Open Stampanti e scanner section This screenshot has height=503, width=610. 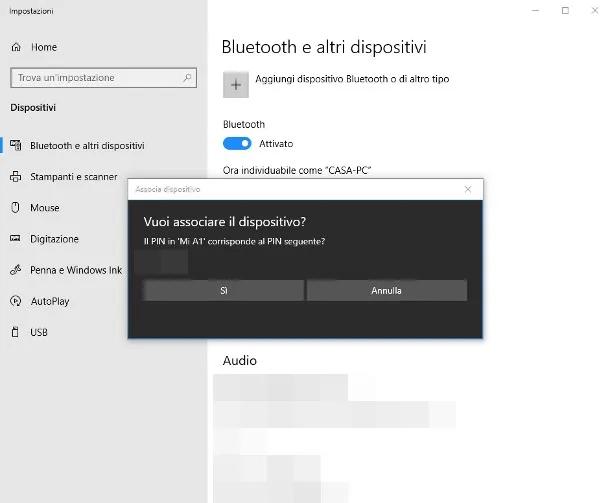pos(74,177)
